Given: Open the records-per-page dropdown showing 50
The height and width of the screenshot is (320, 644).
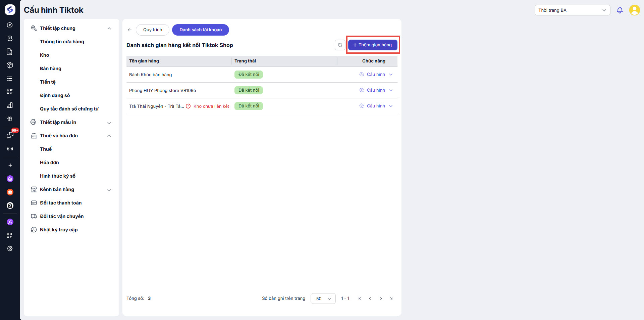Looking at the screenshot, I should tap(323, 299).
